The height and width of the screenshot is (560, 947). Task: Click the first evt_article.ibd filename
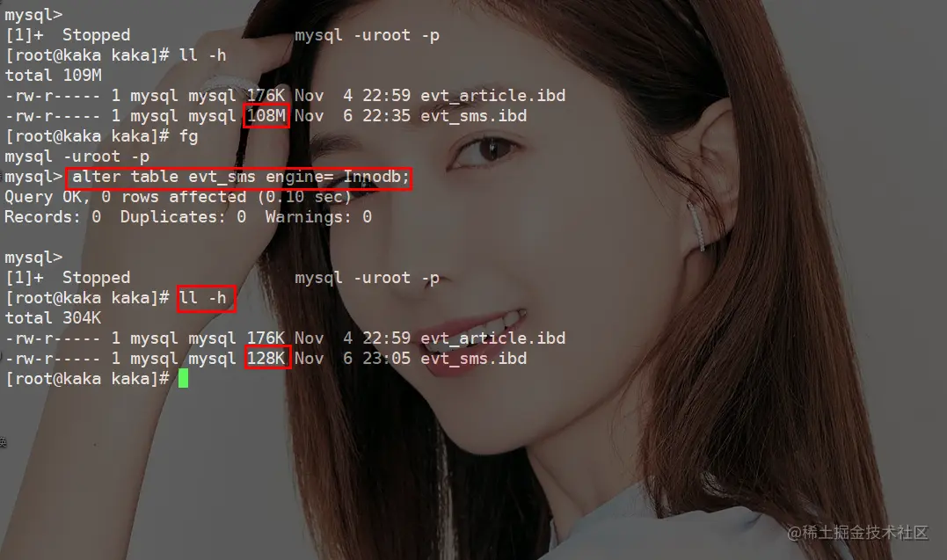click(x=492, y=96)
